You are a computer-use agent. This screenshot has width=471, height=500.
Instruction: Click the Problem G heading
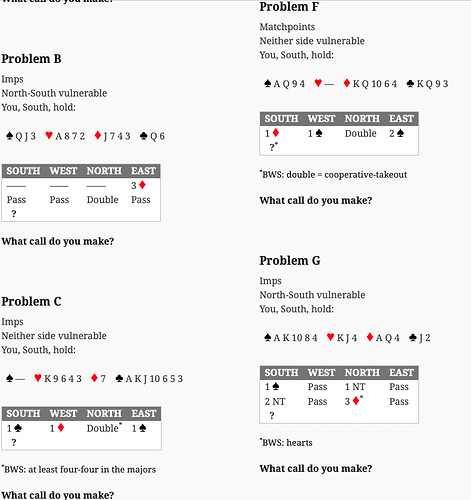290,261
